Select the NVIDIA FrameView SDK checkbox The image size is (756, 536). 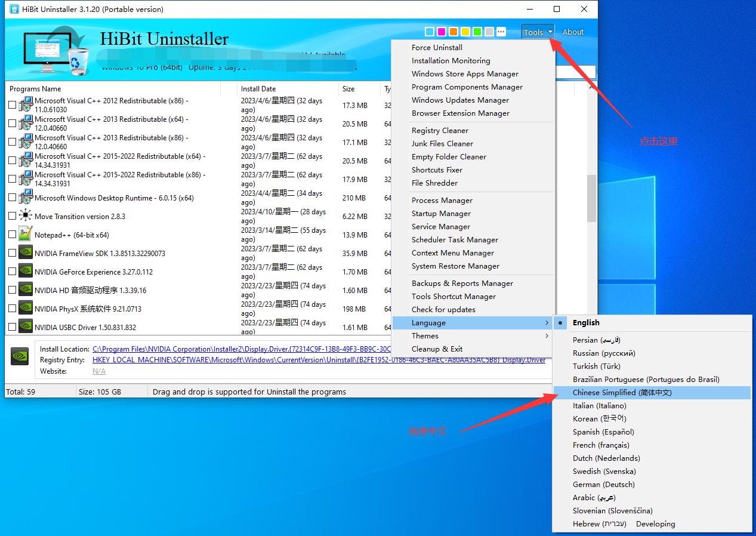point(13,253)
